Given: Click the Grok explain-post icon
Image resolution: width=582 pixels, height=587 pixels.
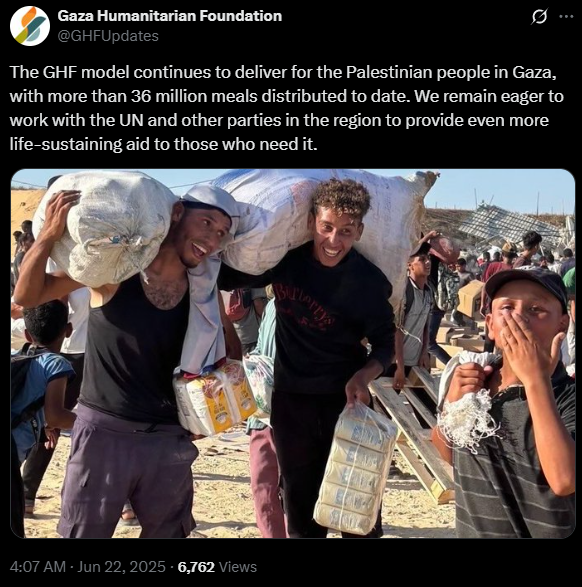Looking at the screenshot, I should 539,17.
